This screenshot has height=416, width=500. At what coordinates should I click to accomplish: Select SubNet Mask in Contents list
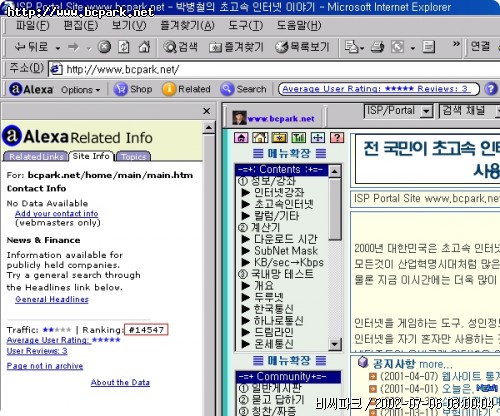tap(286, 251)
